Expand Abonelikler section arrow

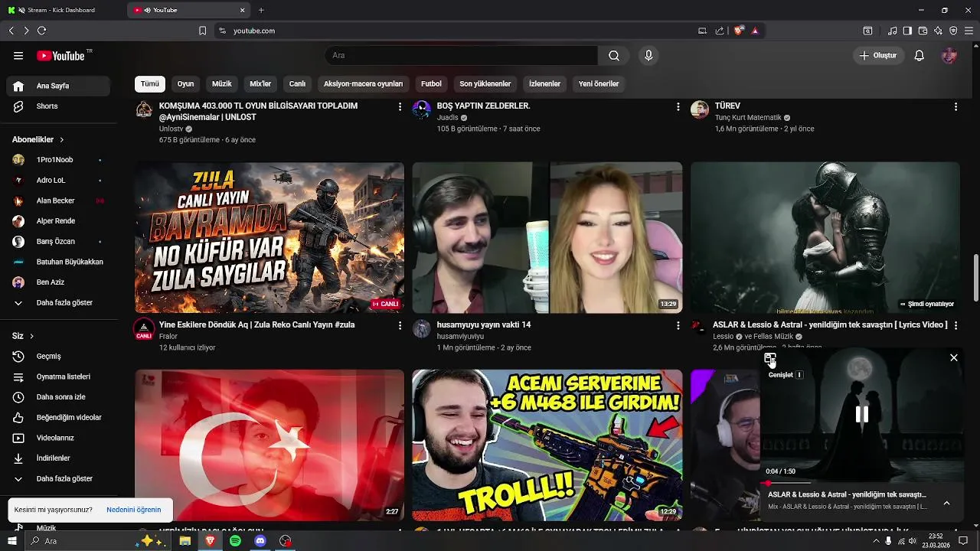pos(61,140)
